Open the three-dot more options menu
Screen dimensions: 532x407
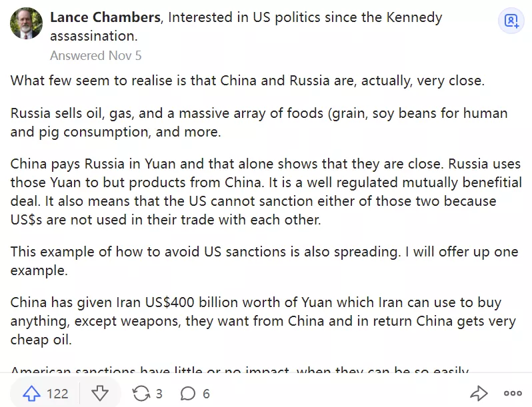tap(513, 394)
